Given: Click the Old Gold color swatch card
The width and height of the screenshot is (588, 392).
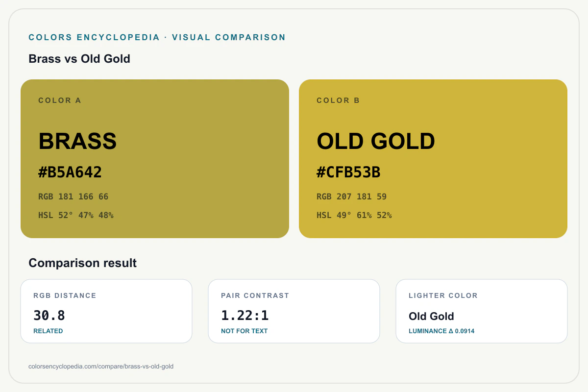Looking at the screenshot, I should (433, 159).
